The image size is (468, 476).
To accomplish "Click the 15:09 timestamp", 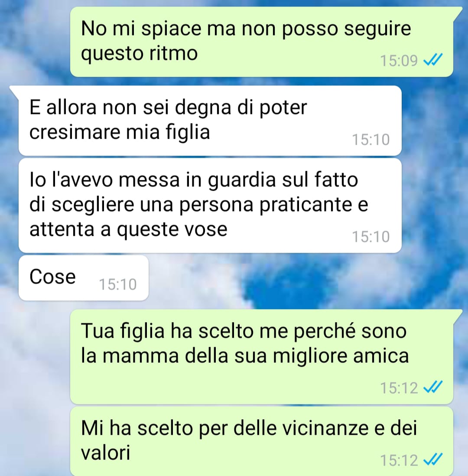I will pyautogui.click(x=399, y=60).
